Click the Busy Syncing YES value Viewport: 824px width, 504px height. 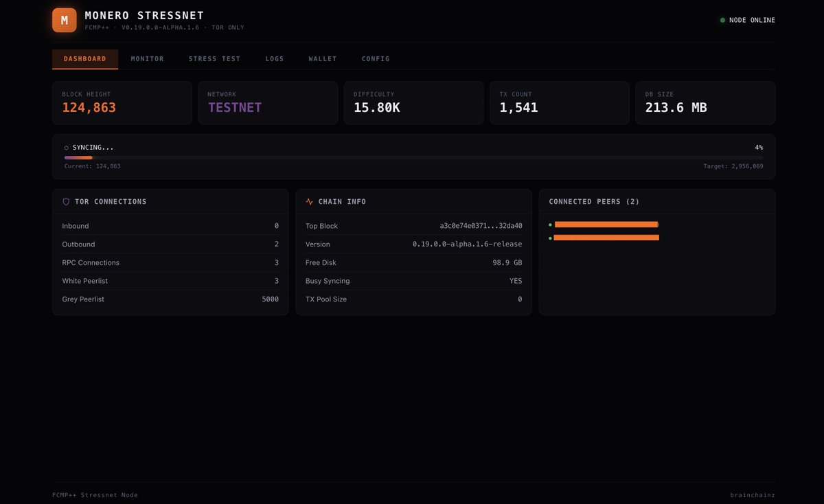coord(516,281)
